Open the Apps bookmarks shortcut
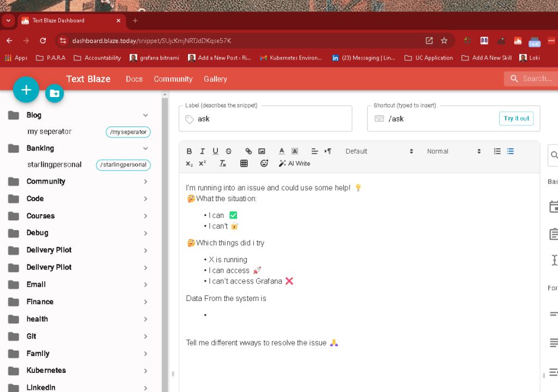558x392 pixels. [16, 58]
